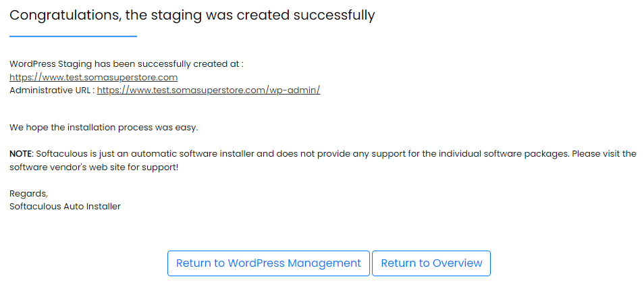Open the staging site URL link
Viewport: 644px width, 285px height.
coord(94,77)
